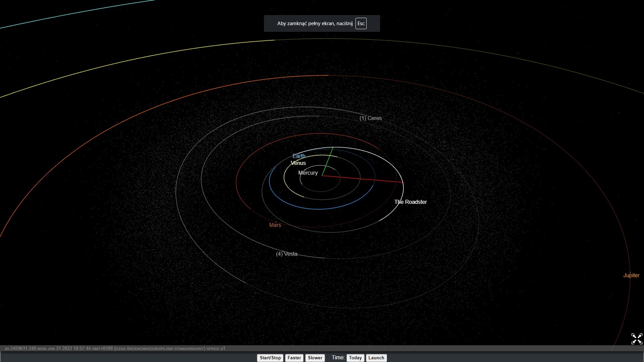This screenshot has width=644, height=362.
Task: Slow the simulation with Slower button
Action: pos(315,358)
